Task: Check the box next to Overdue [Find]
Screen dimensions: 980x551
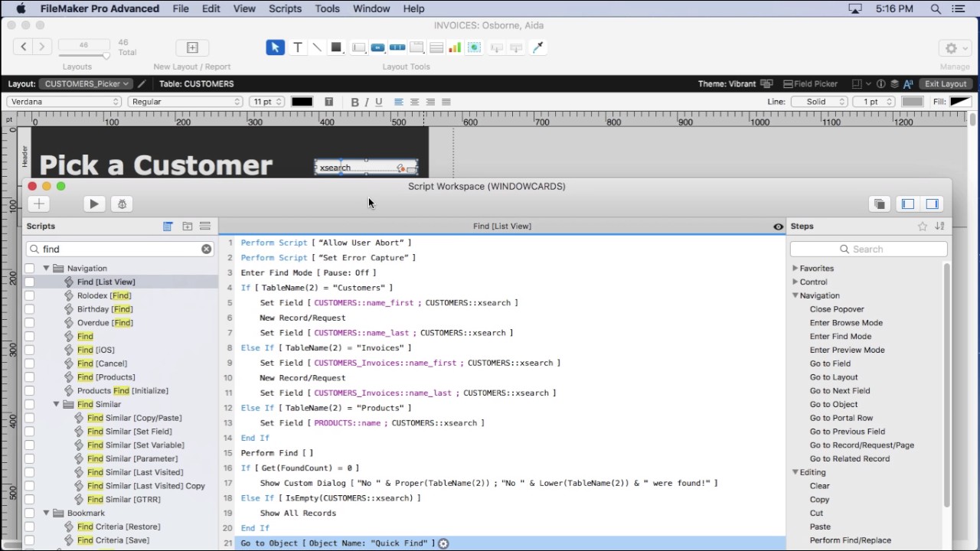Action: (29, 323)
